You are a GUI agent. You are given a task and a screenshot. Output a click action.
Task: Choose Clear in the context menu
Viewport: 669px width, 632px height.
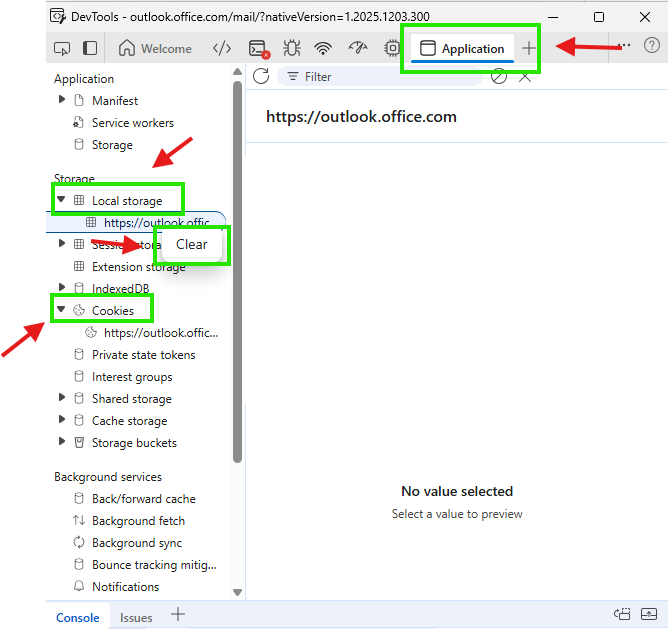[192, 245]
